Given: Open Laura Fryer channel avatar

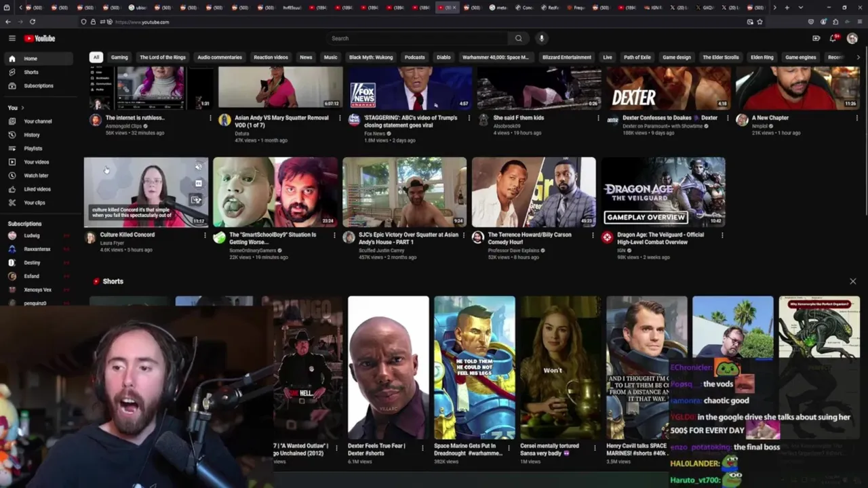Looking at the screenshot, I should click(x=90, y=237).
